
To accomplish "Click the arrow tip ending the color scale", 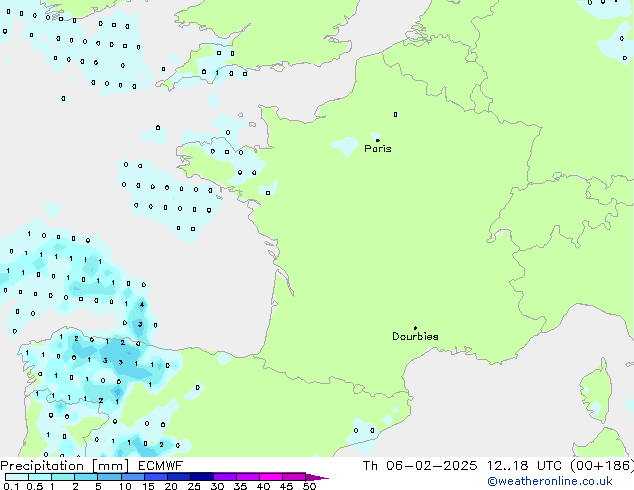I will pyautogui.click(x=324, y=478).
